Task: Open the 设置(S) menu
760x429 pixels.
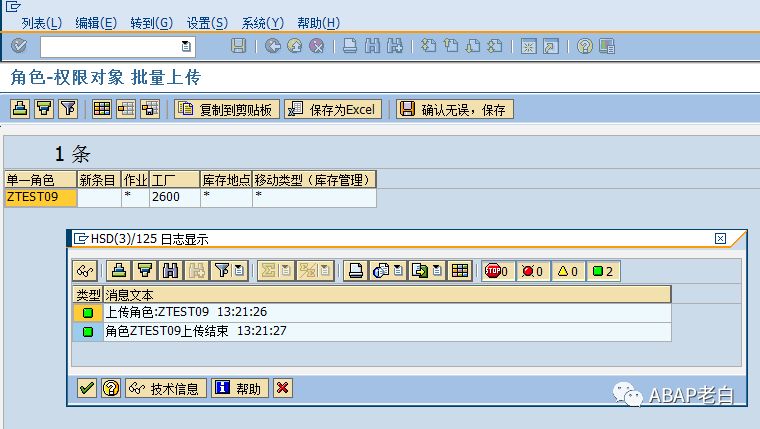Action: 207,23
